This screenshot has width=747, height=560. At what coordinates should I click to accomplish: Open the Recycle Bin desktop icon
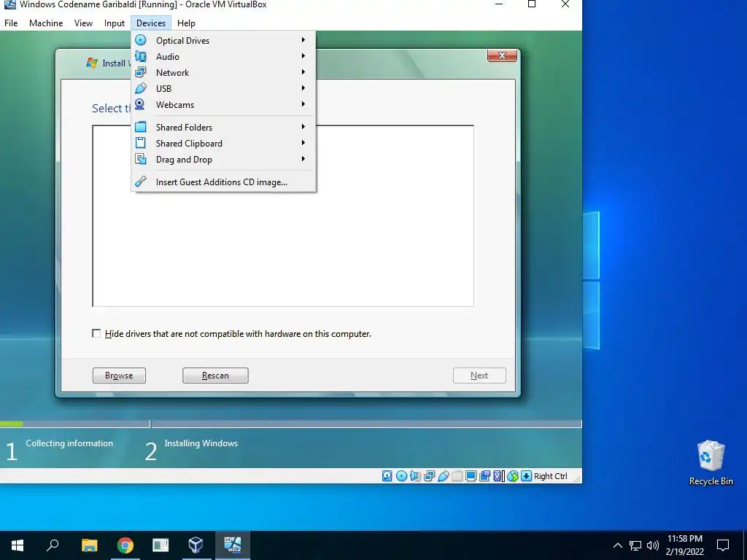[711, 462]
